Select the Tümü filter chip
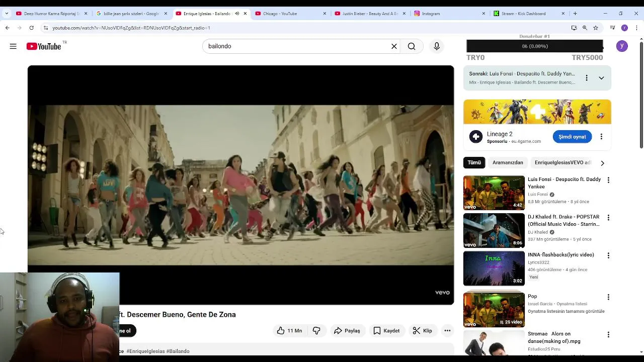 click(x=474, y=162)
